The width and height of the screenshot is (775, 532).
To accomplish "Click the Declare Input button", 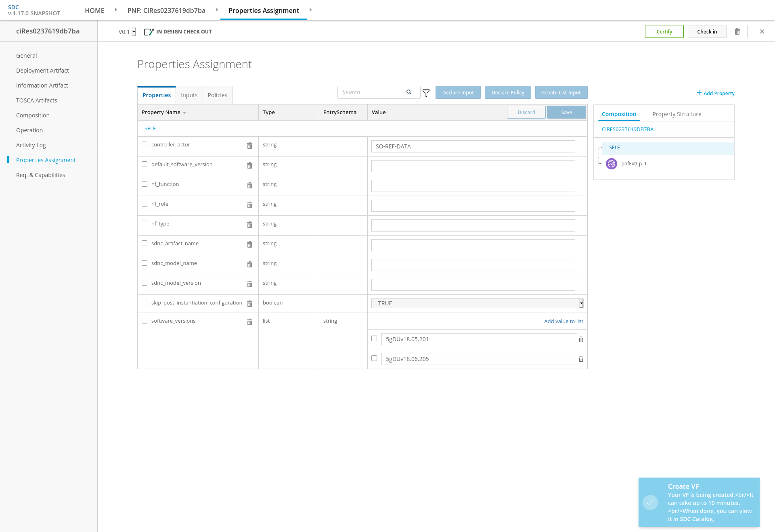I will 458,92.
